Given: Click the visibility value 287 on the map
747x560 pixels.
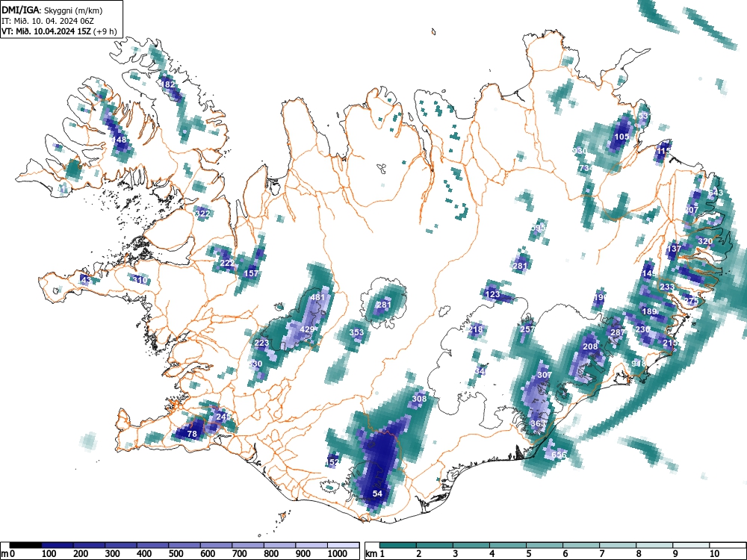Looking at the screenshot, I should point(618,332).
